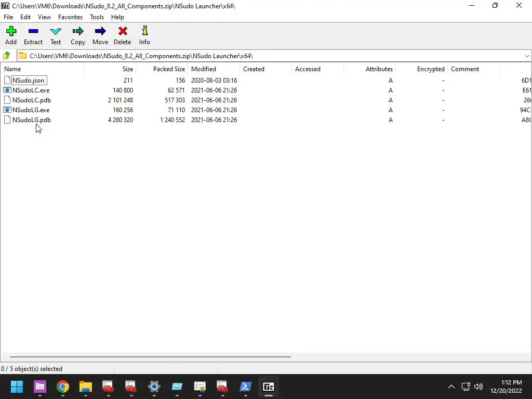Screen dimensions: 532x399
Task: Select the NSudo.json file name
Action: 29,81
